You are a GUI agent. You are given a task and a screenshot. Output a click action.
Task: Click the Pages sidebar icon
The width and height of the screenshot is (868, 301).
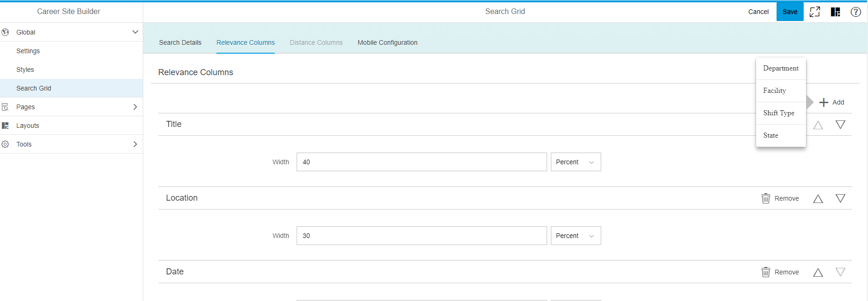[5, 107]
